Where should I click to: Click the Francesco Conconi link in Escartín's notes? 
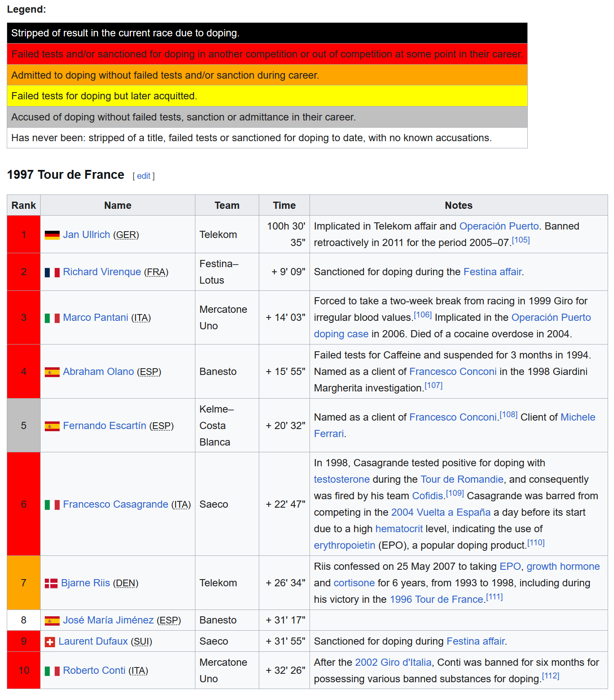(x=453, y=417)
